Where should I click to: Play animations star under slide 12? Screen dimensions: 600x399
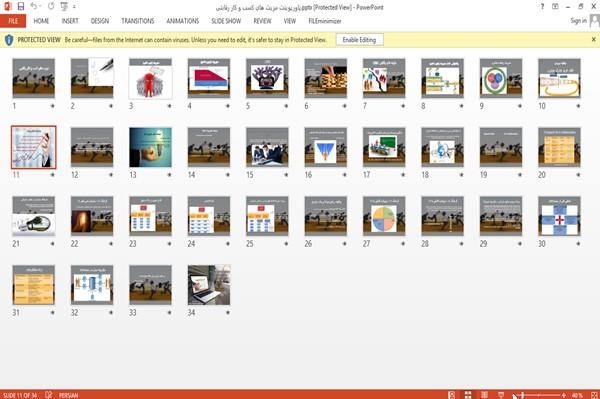111,175
